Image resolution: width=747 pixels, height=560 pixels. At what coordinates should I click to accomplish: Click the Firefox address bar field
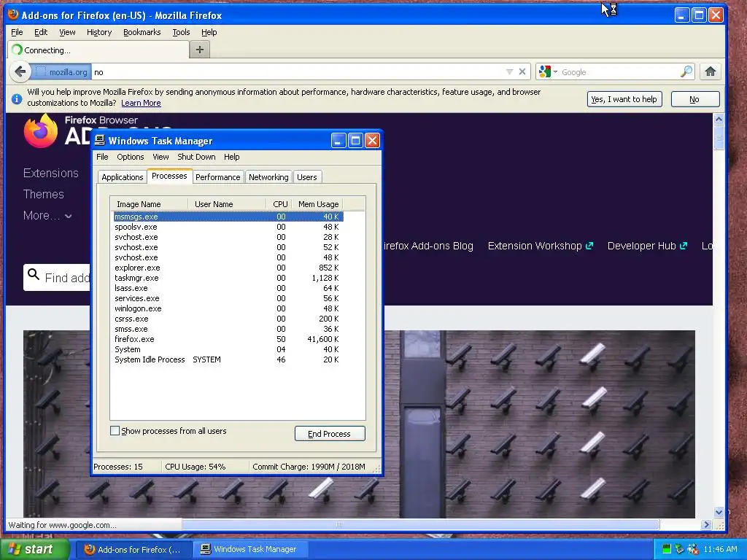coord(298,72)
